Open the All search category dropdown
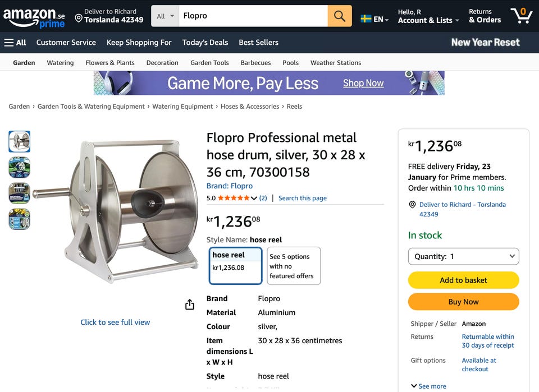Screen dimensions: 539x392 [x=166, y=16]
